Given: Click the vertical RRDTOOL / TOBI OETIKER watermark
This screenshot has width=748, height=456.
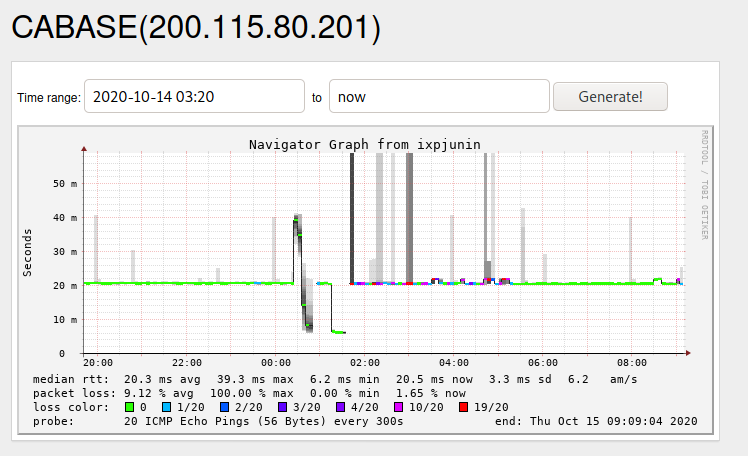Looking at the screenshot, I should coord(704,184).
